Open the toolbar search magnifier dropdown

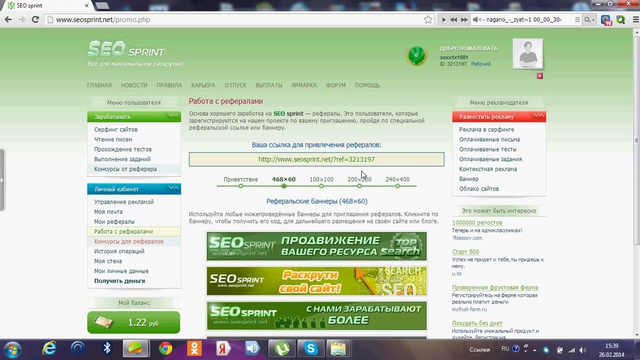589,20
